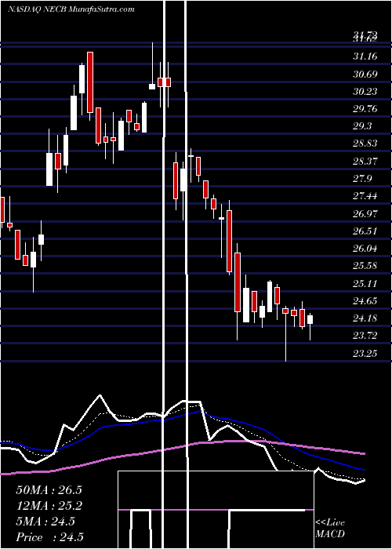Viewport: 392px width, 549px height.
Task: Click the 27.9 price axis label
Action: pyautogui.click(x=362, y=179)
